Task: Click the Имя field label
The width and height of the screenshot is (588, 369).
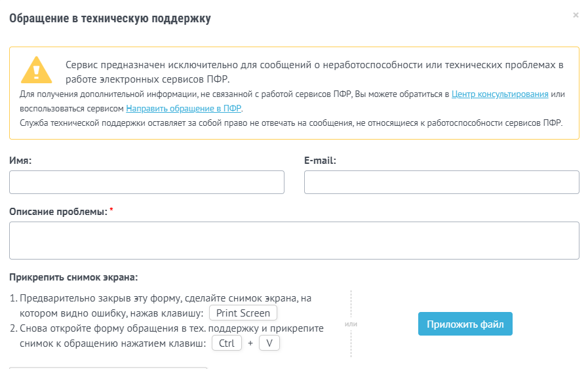Action: [x=20, y=161]
